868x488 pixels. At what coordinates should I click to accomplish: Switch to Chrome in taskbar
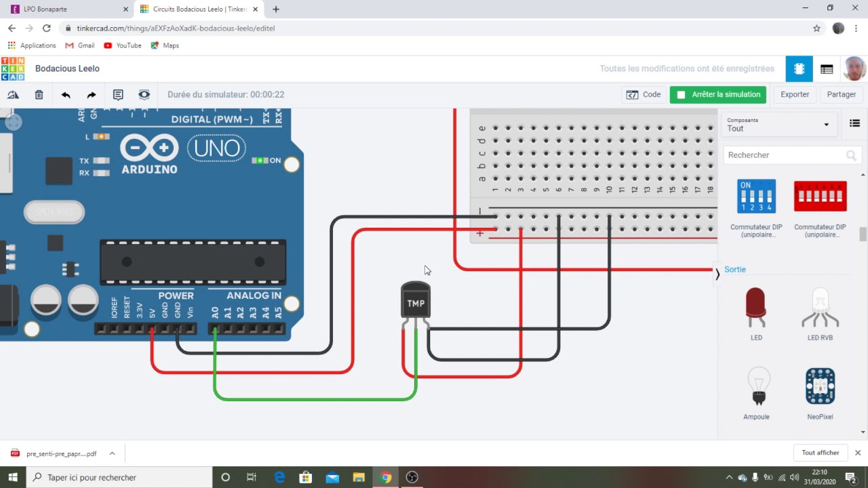pyautogui.click(x=385, y=477)
